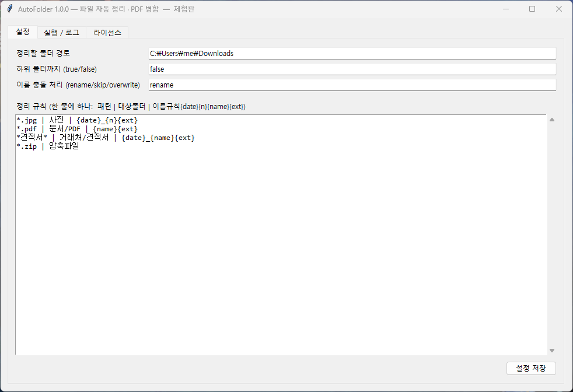Minimize the AutoFolder window
The width and height of the screenshot is (573, 392).
pyautogui.click(x=506, y=9)
